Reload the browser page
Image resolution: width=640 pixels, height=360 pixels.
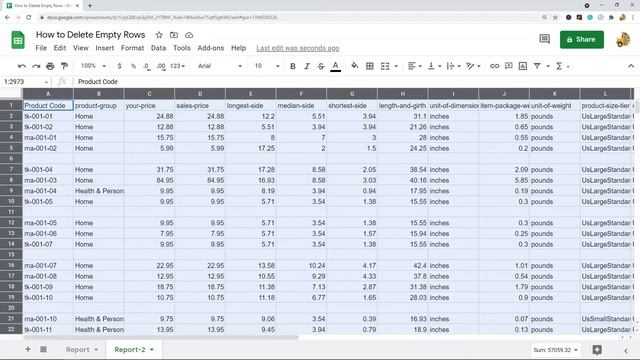(29, 17)
